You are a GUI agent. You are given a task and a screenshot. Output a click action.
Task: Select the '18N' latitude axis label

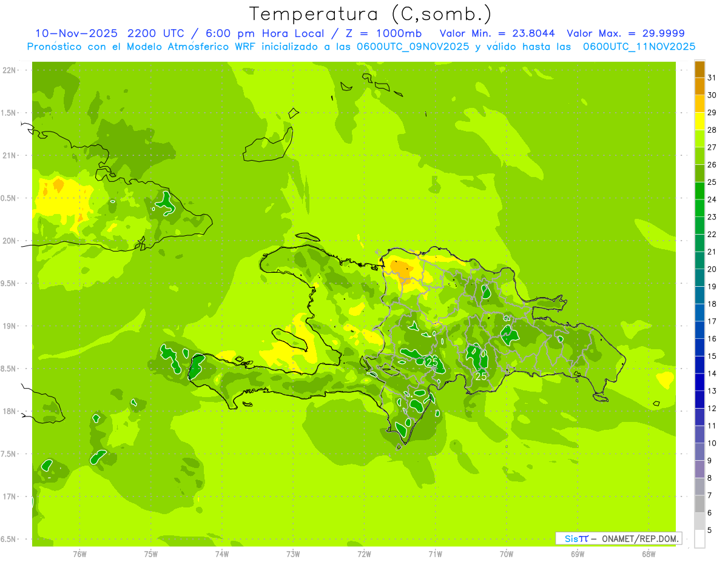(8, 411)
